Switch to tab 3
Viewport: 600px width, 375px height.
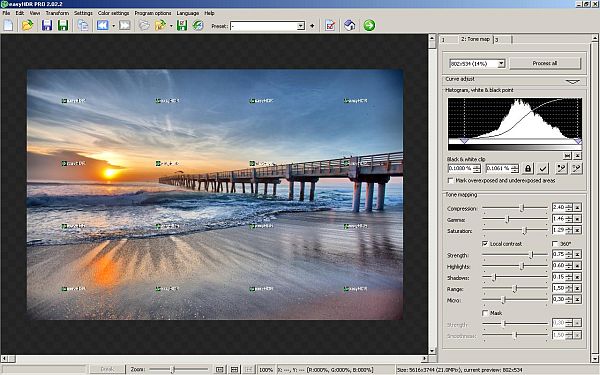pyautogui.click(x=503, y=39)
